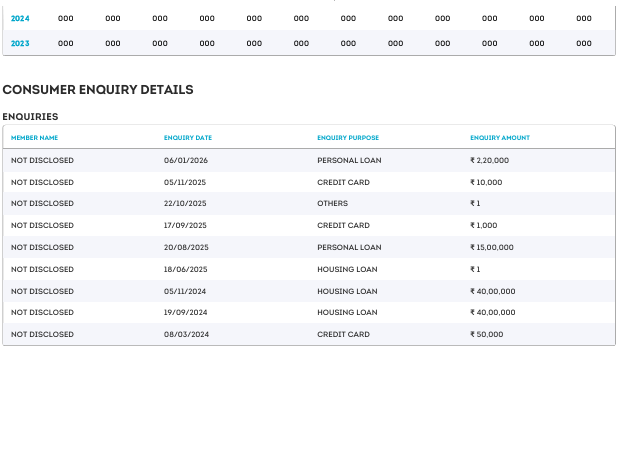Select Housing Loan purpose dated 18/06/2025
Image resolution: width=620 pixels, height=460 pixels.
347,269
